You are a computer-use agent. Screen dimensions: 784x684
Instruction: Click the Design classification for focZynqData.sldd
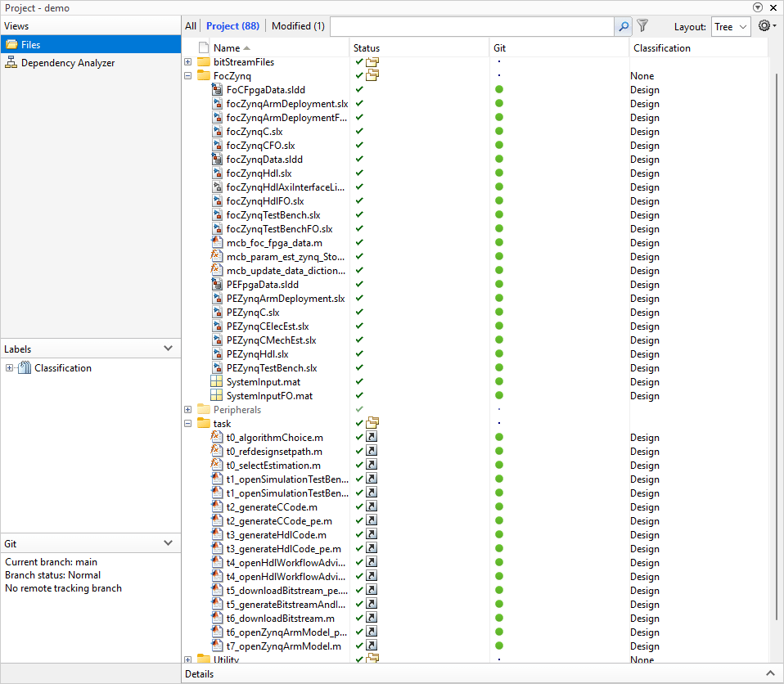pyautogui.click(x=645, y=160)
